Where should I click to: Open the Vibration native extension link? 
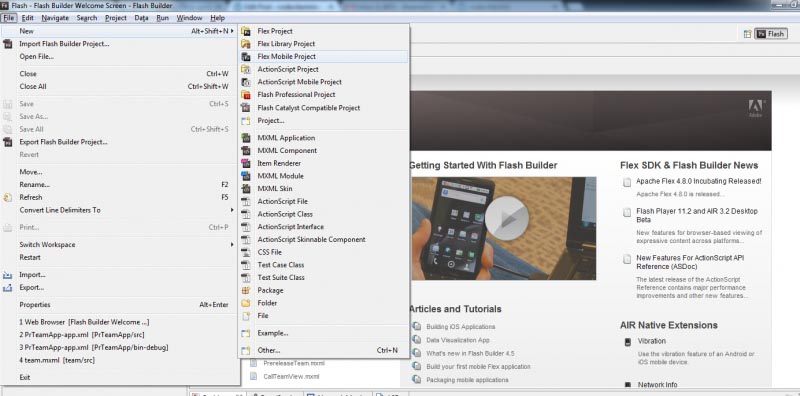click(652, 341)
